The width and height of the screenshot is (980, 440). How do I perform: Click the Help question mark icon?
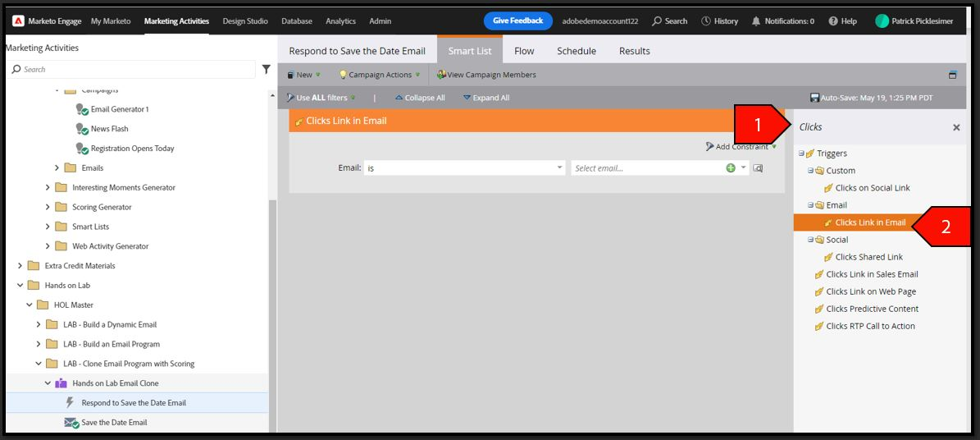(x=833, y=21)
